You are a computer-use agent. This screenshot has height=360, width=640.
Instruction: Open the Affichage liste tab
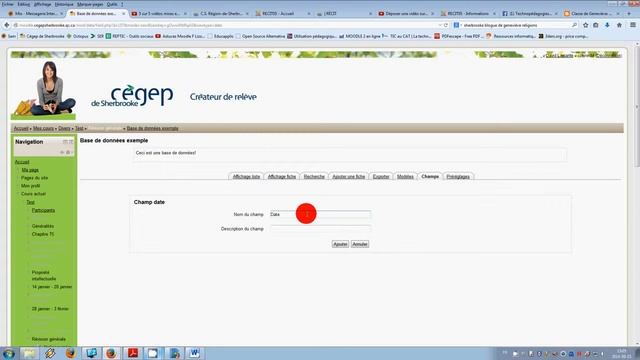tap(246, 177)
